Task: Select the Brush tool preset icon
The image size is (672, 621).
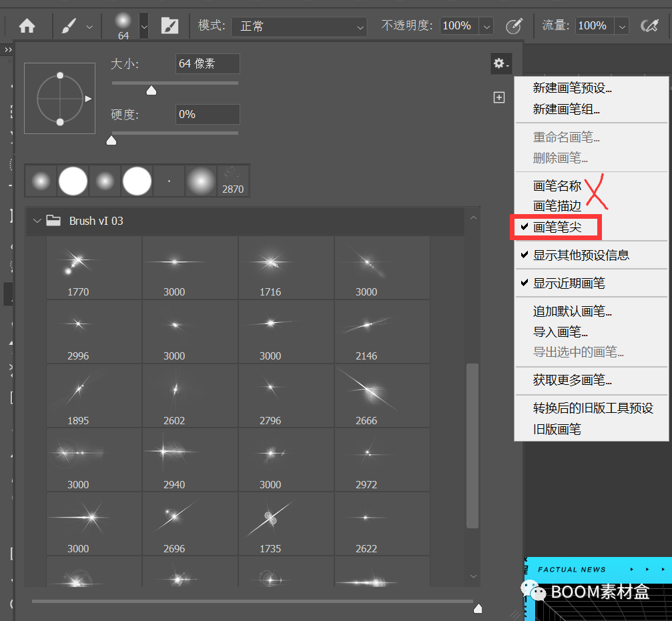Action: pyautogui.click(x=68, y=25)
